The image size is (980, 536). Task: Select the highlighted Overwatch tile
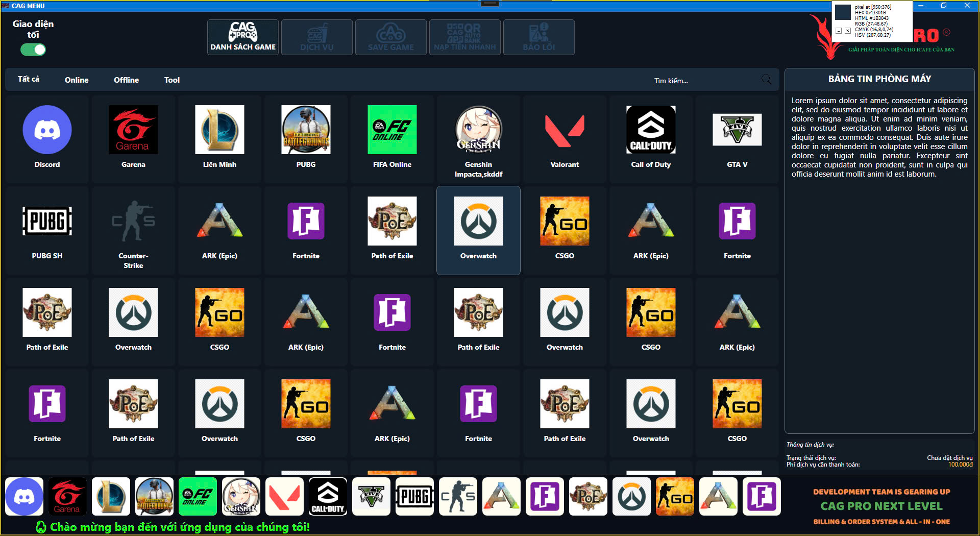tap(478, 222)
